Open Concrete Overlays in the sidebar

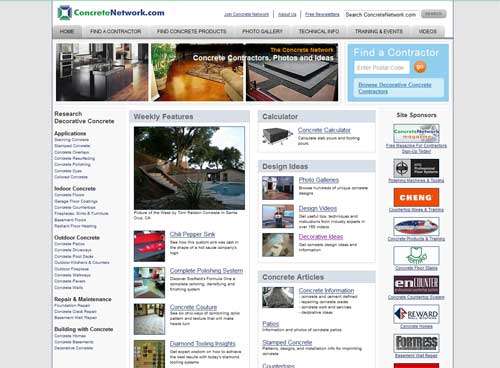[72, 152]
